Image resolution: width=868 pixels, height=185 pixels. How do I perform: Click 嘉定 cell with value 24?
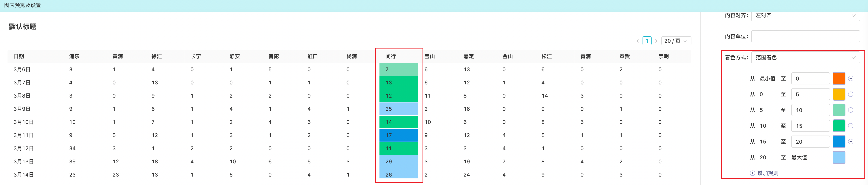tap(467, 174)
